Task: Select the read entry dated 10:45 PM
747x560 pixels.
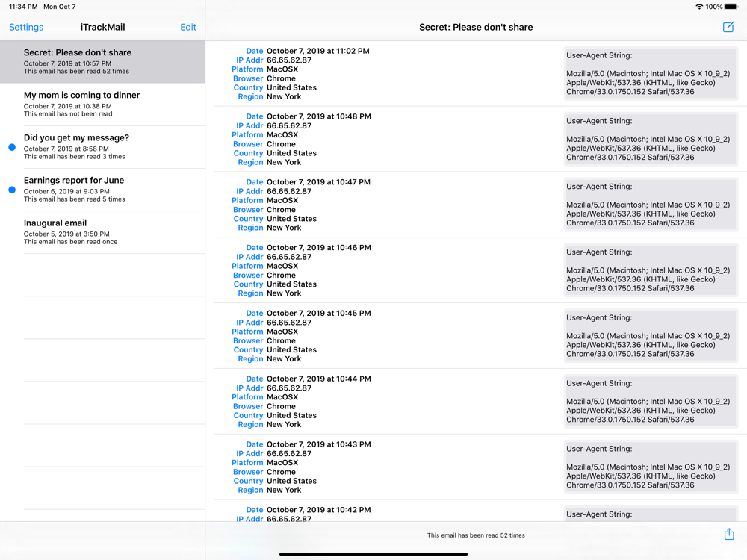Action: tap(476, 336)
